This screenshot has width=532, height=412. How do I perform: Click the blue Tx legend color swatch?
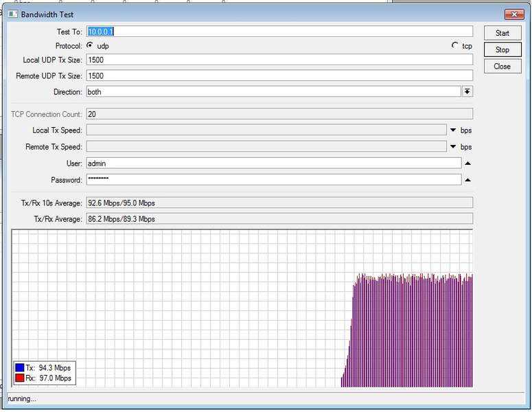[x=20, y=368]
